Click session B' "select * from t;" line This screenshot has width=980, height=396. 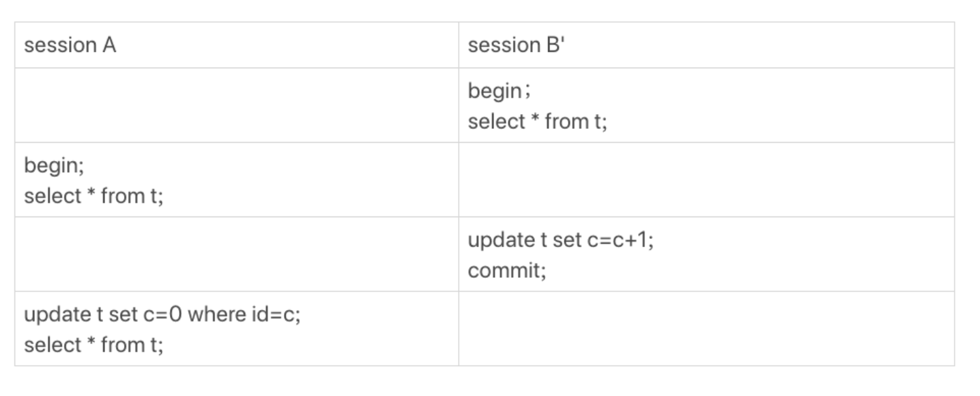[537, 122]
